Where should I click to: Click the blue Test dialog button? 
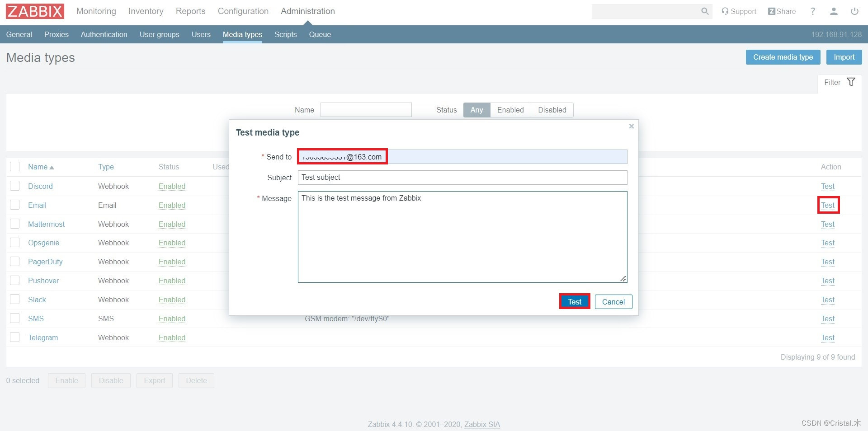(575, 301)
